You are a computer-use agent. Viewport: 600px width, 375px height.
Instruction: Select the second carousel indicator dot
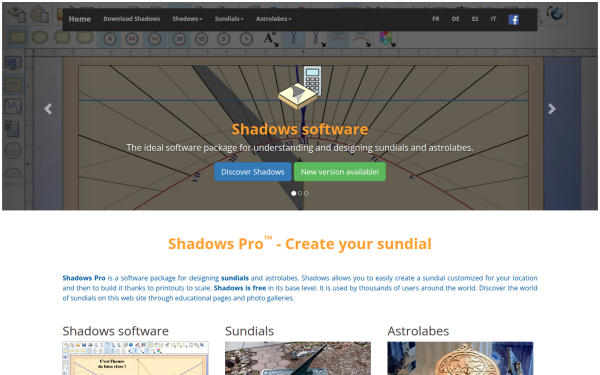300,193
